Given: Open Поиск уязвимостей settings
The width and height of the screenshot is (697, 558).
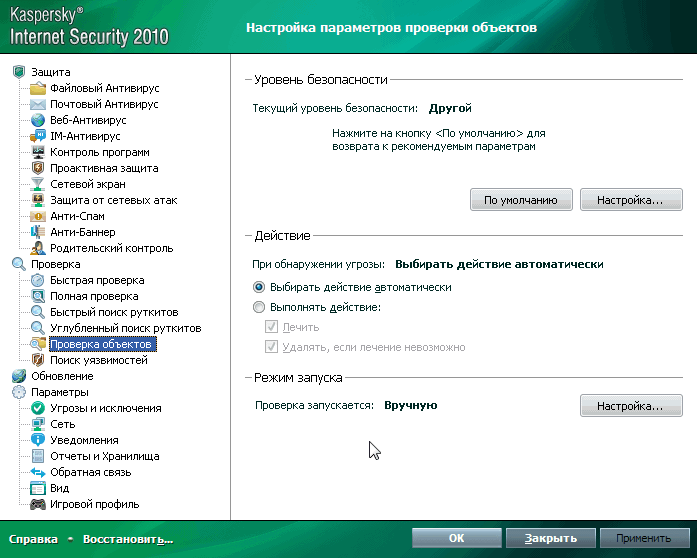Looking at the screenshot, I should 99,360.
